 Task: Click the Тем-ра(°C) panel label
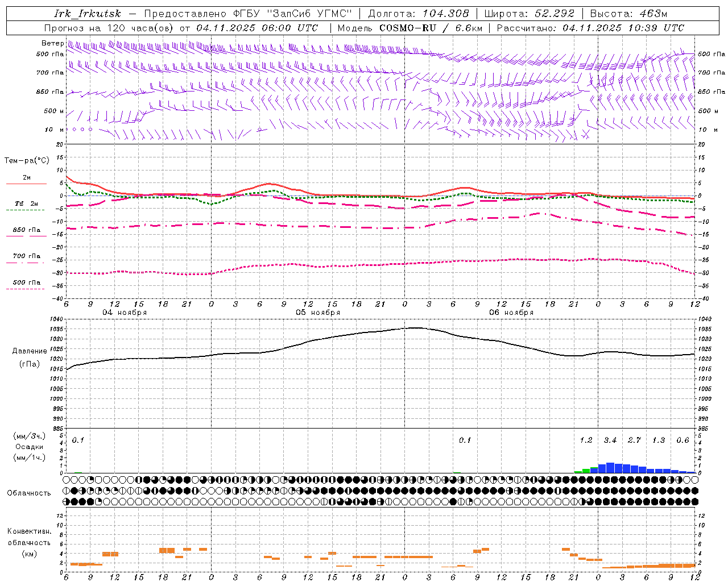(27, 161)
